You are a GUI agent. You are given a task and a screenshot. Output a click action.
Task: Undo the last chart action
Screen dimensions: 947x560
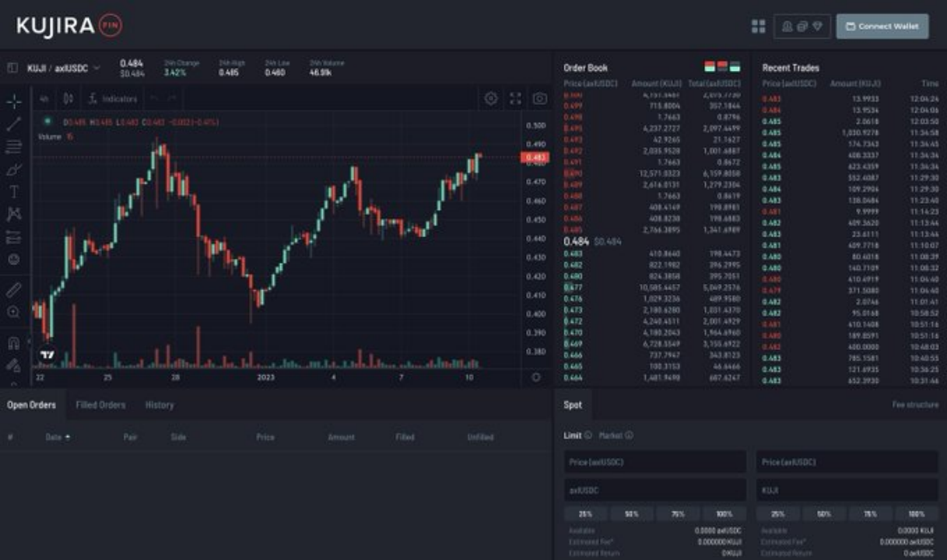(x=153, y=99)
